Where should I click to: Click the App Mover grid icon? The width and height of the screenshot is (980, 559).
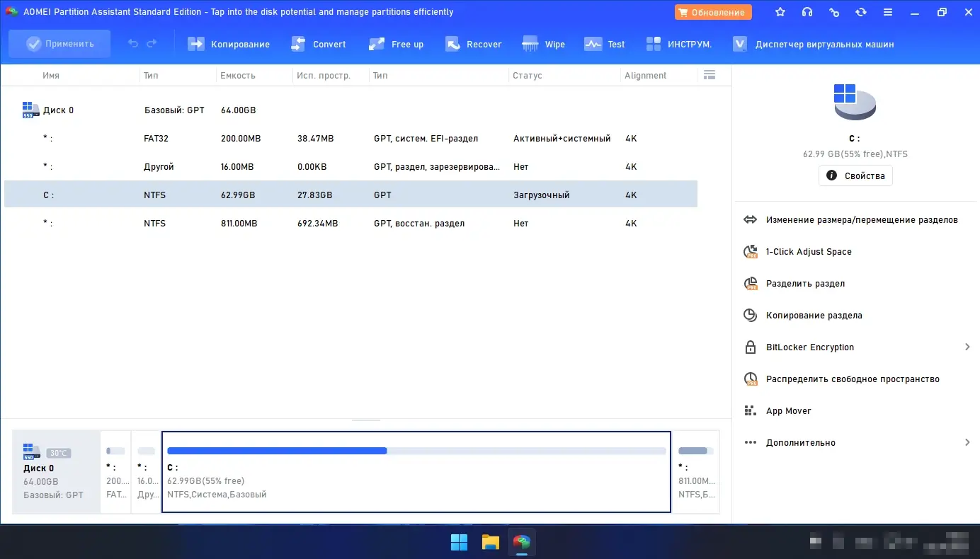pyautogui.click(x=751, y=411)
